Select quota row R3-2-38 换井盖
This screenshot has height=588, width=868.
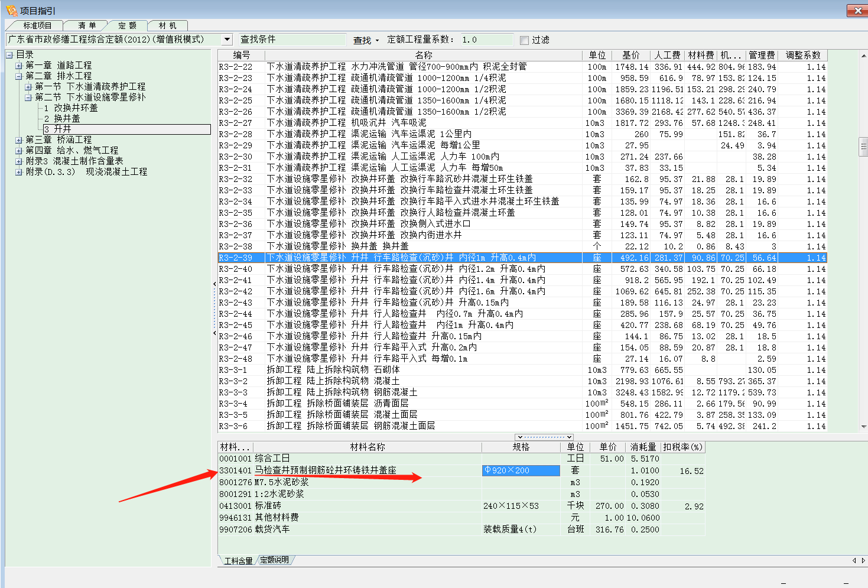coord(522,246)
